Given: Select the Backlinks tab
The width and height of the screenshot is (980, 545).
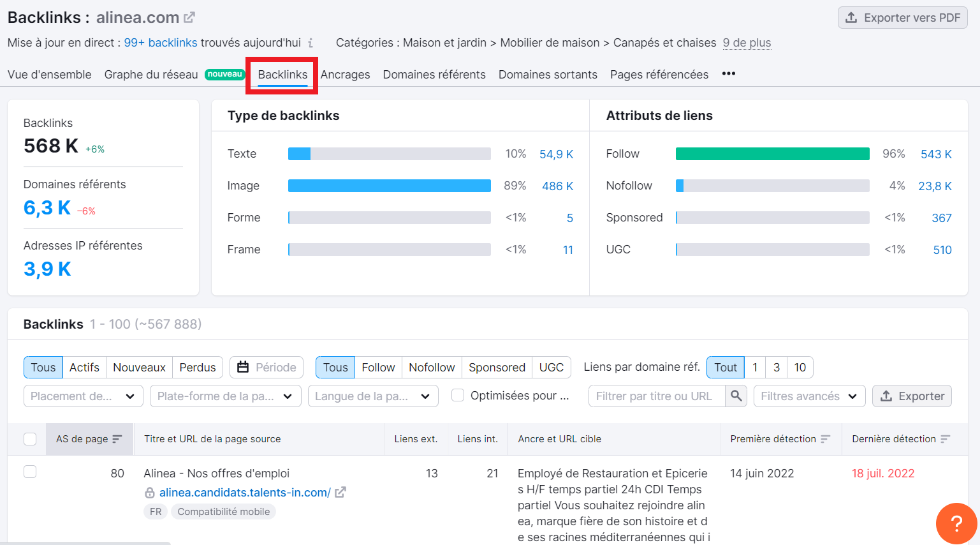Looking at the screenshot, I should [x=282, y=75].
